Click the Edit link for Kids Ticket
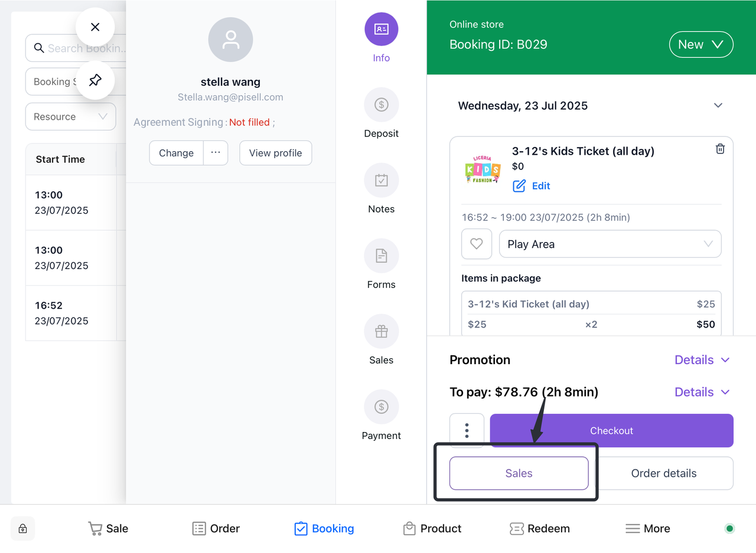 click(x=532, y=186)
